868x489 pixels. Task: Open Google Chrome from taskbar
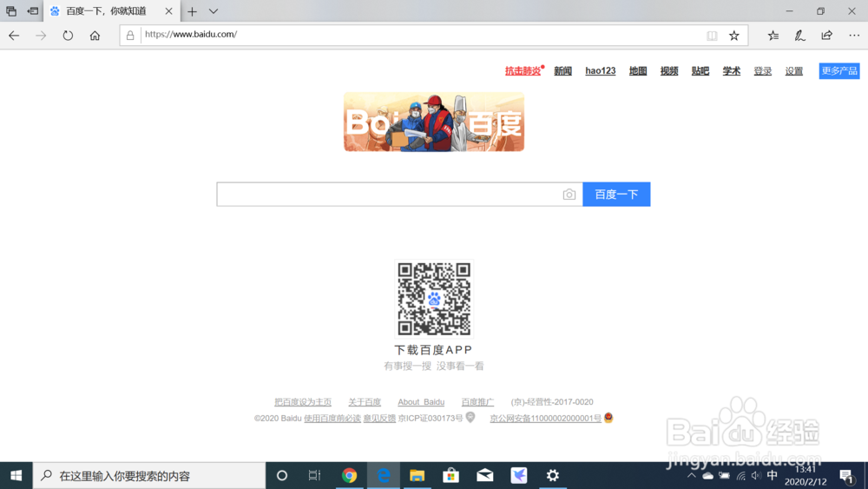pyautogui.click(x=349, y=476)
